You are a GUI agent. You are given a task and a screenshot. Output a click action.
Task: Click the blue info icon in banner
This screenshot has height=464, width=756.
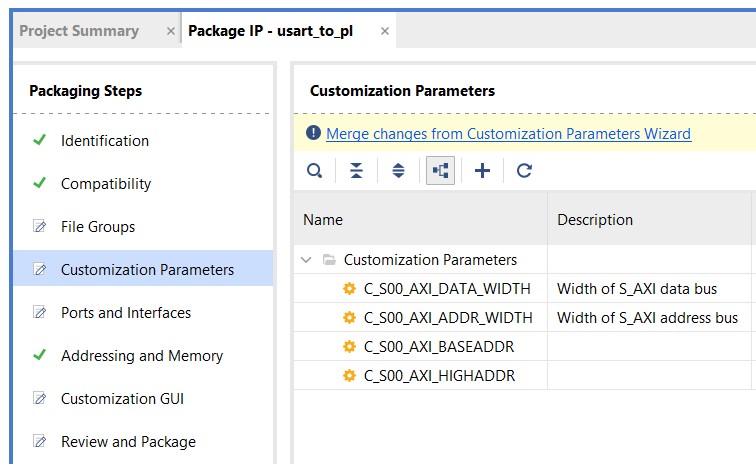(x=313, y=133)
